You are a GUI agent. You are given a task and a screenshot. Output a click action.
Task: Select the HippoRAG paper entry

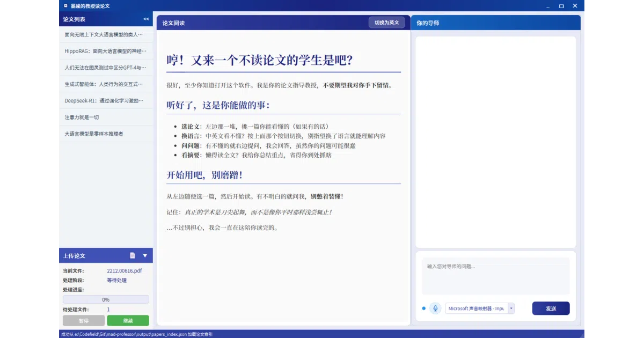106,51
